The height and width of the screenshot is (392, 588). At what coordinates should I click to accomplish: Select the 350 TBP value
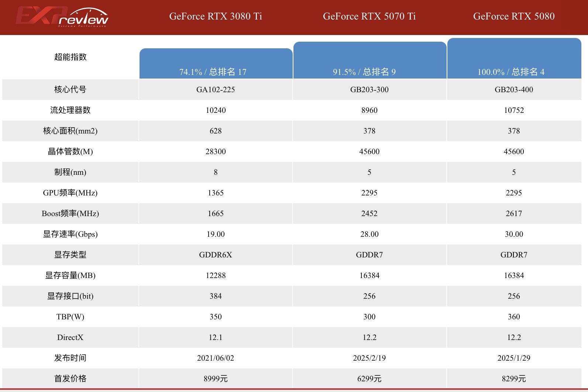216,317
